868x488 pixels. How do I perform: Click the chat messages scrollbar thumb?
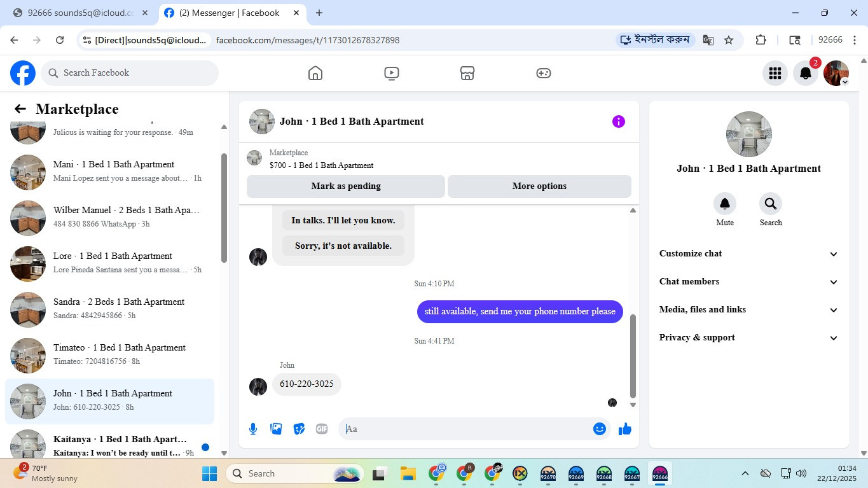[x=633, y=356]
